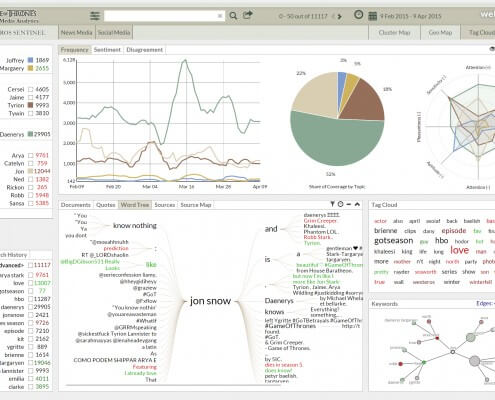Open the Documents tab

coord(76,205)
